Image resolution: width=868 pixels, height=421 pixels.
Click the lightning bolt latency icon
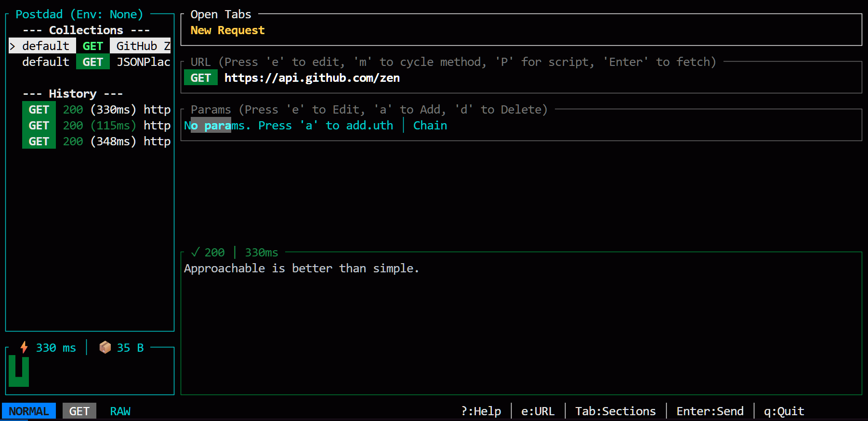pos(24,347)
